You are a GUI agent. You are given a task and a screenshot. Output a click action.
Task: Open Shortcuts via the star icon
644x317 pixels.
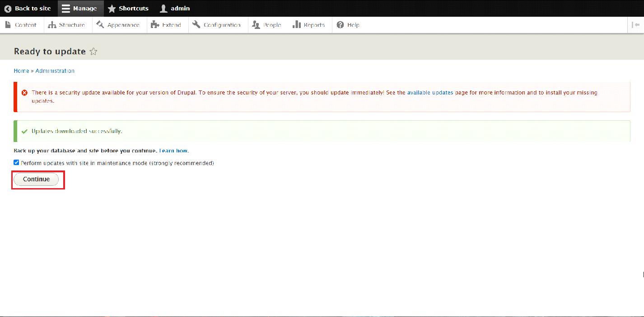tap(112, 9)
